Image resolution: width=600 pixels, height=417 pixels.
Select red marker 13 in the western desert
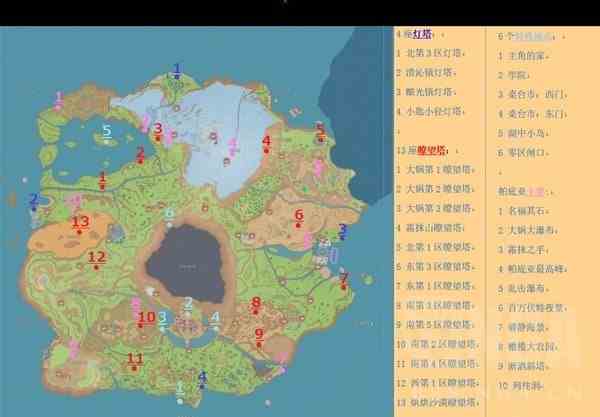click(x=80, y=224)
